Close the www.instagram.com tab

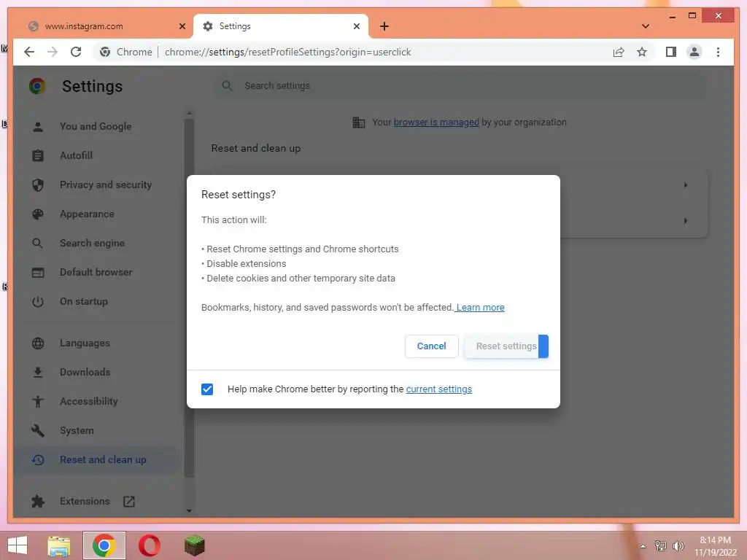(182, 26)
